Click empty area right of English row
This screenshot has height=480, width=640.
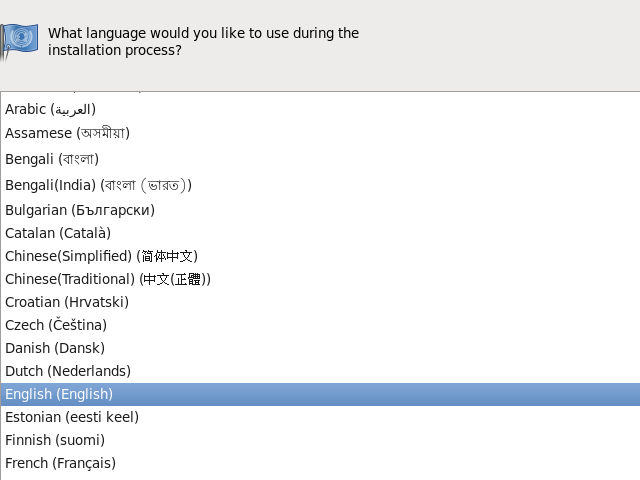point(400,394)
